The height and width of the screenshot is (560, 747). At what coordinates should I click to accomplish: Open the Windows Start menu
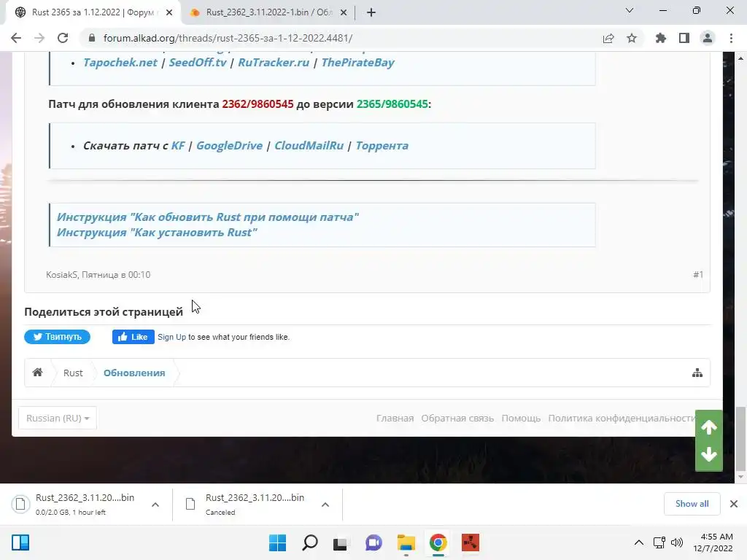click(x=278, y=542)
